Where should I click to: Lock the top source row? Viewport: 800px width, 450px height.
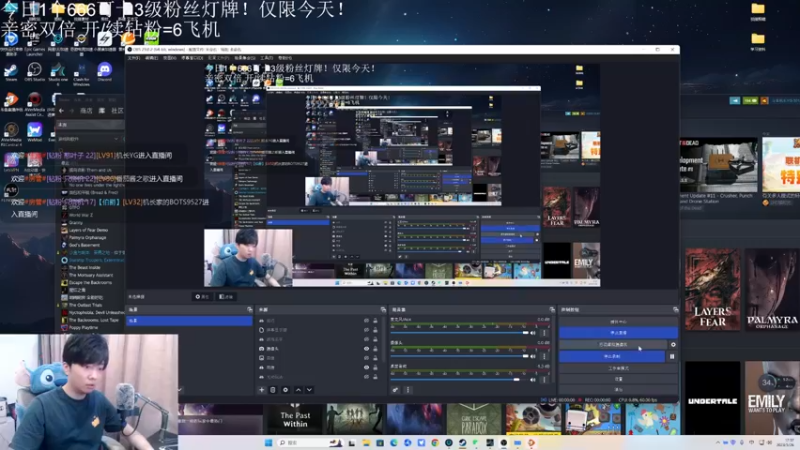click(376, 320)
